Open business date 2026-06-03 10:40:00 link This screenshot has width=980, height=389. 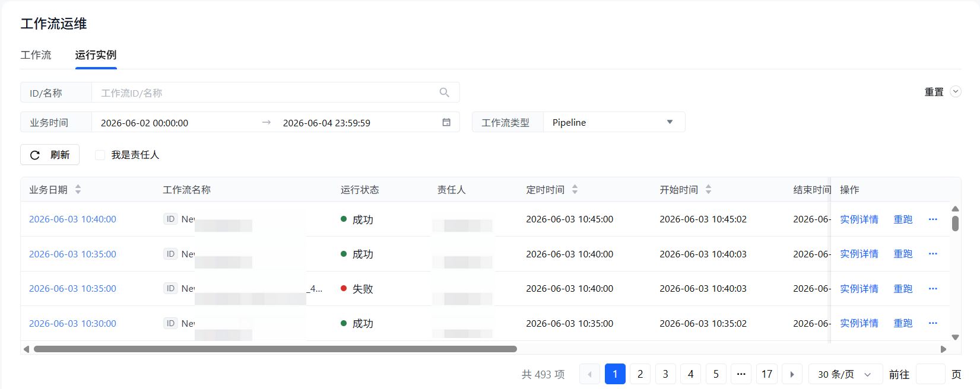point(72,219)
